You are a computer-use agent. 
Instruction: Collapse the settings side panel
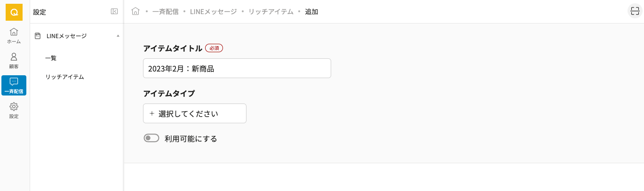coord(114,12)
